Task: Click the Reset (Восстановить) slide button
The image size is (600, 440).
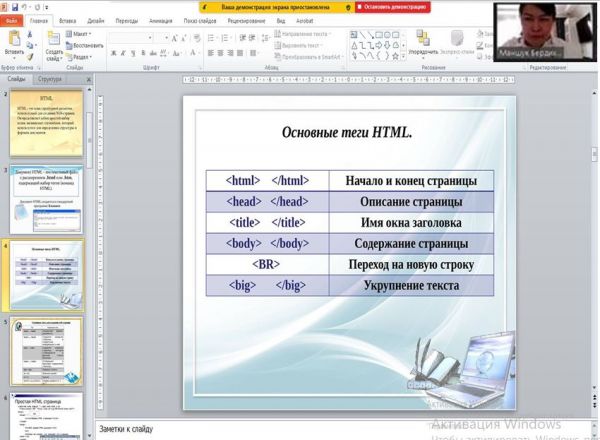Action: 87,45
